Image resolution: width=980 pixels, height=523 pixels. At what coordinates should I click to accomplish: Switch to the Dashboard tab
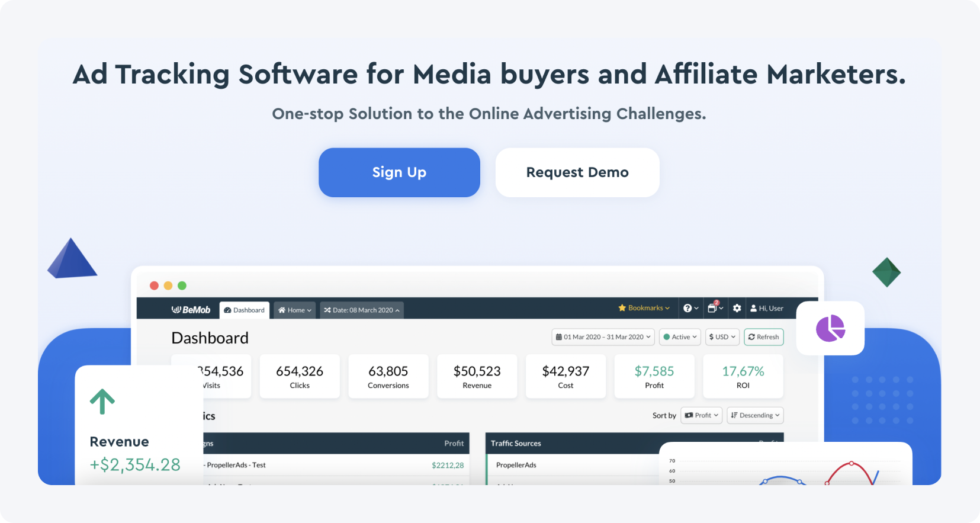pyautogui.click(x=244, y=309)
